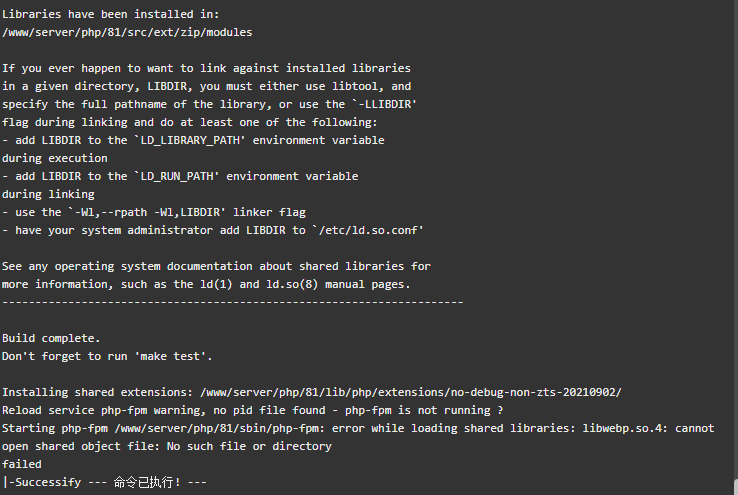The image size is (738, 495).
Task: Click the 'open shared object file' error line
Action: (x=167, y=447)
